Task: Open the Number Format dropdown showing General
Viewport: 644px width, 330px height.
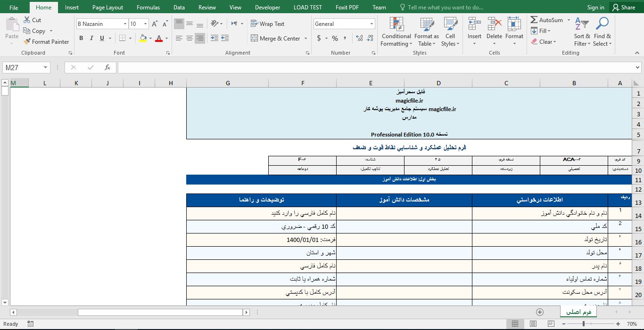Action: click(x=344, y=23)
